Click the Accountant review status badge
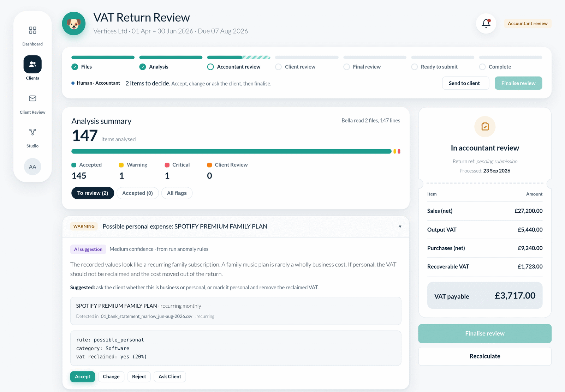The width and height of the screenshot is (565, 392). tap(528, 24)
